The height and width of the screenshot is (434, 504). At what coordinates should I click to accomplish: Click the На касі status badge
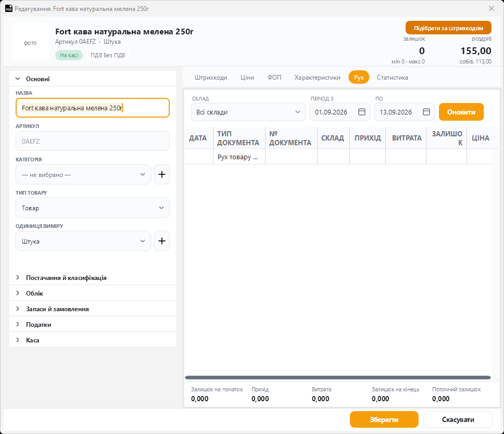69,55
